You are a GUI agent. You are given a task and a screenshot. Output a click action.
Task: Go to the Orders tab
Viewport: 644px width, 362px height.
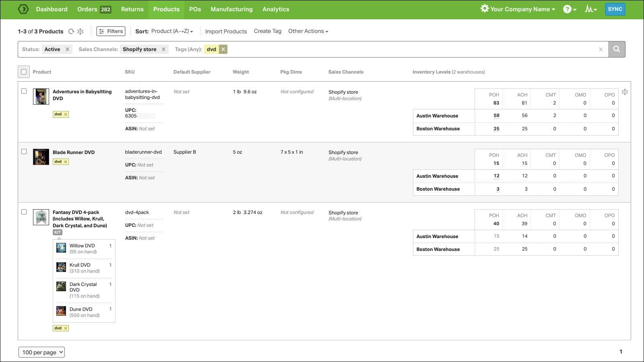94,9
